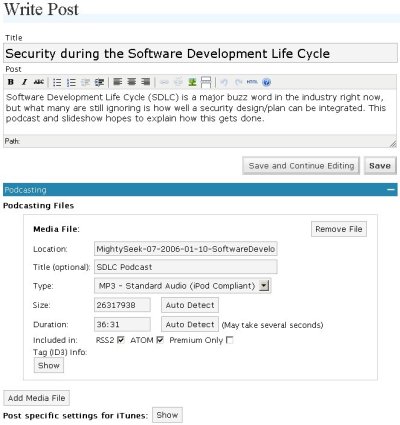Insert a numbered list

tap(71, 82)
